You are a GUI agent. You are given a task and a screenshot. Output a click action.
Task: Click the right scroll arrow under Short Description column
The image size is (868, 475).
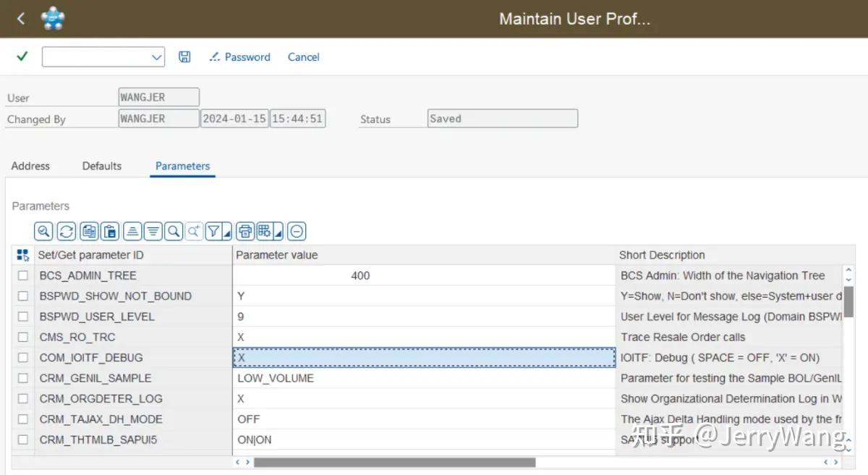pos(835,462)
